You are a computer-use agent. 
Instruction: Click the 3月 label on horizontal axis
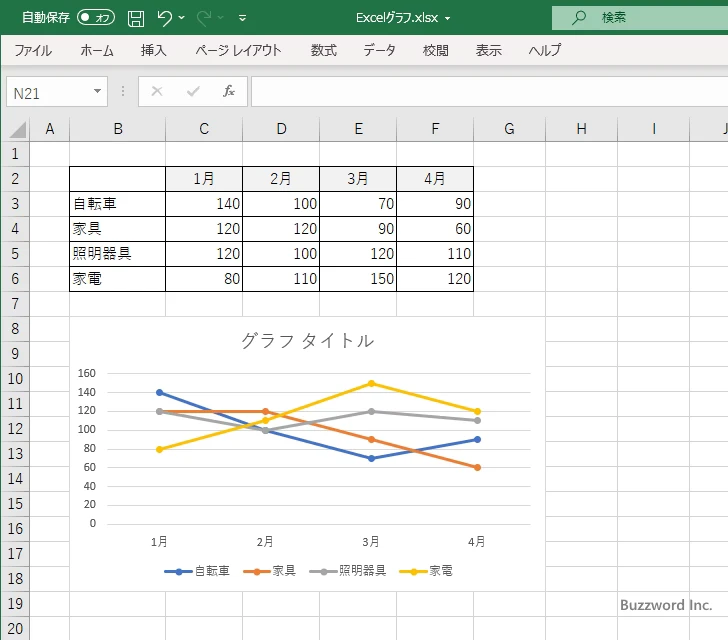[371, 542]
